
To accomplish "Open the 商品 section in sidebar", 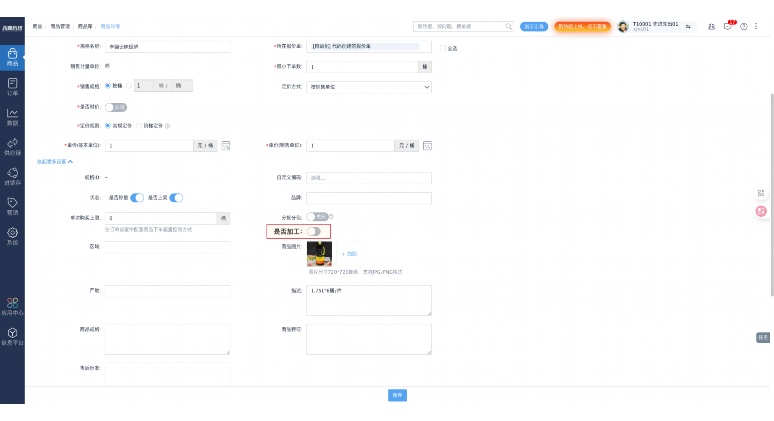I will click(12, 57).
